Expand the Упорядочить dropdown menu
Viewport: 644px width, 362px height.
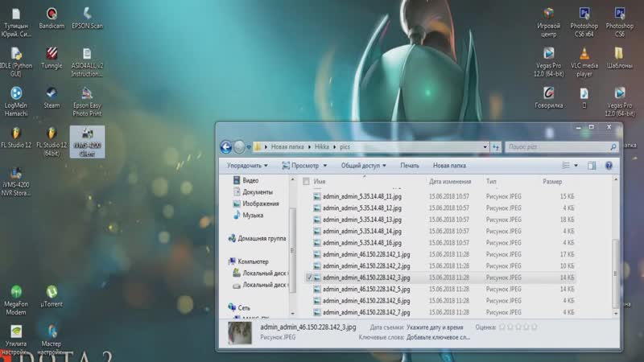click(x=247, y=166)
